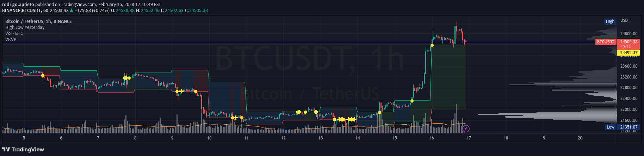Click the 22800.00 price axis label
This screenshot has width=644, height=156.
pyautogui.click(x=629, y=88)
